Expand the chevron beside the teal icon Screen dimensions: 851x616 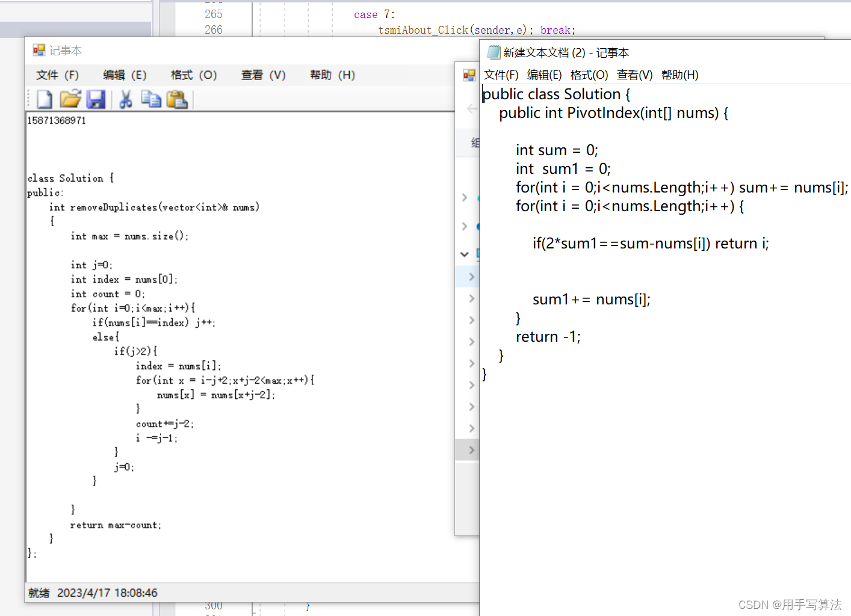[x=465, y=197]
